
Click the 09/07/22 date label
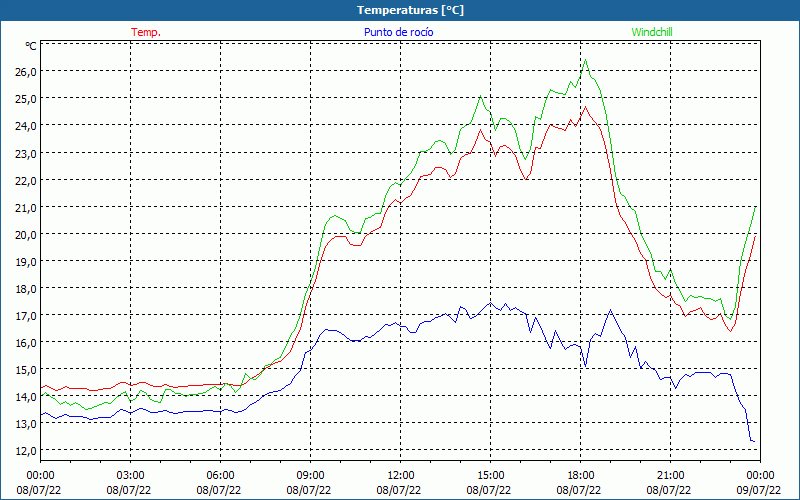coord(759,490)
